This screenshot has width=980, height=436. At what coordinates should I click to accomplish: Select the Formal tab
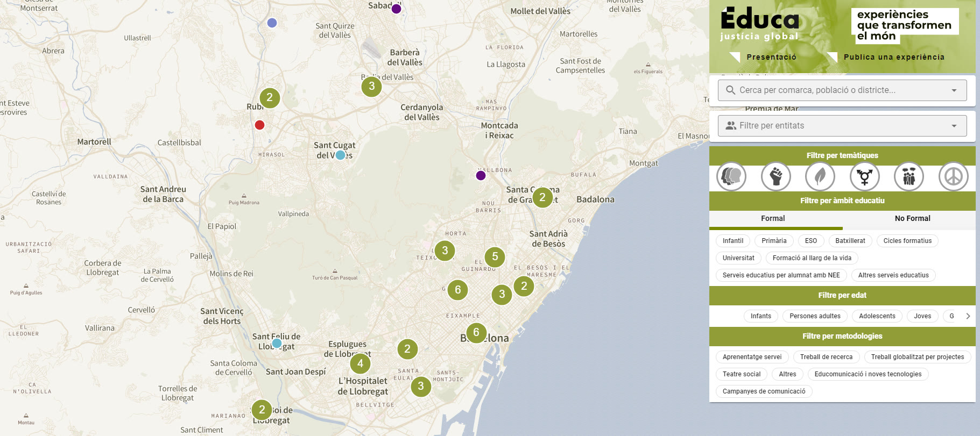[x=773, y=218]
